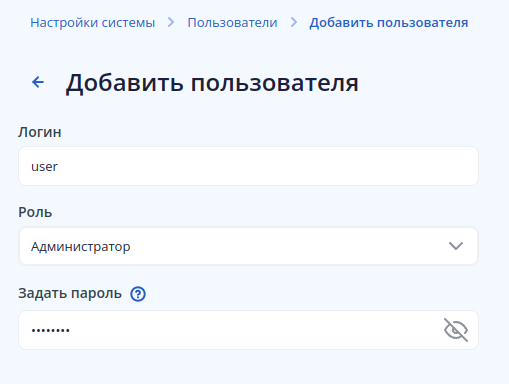Screen dimensions: 509x384
Task: Navigate to the Пользователи breadcrumb
Action: pos(232,23)
